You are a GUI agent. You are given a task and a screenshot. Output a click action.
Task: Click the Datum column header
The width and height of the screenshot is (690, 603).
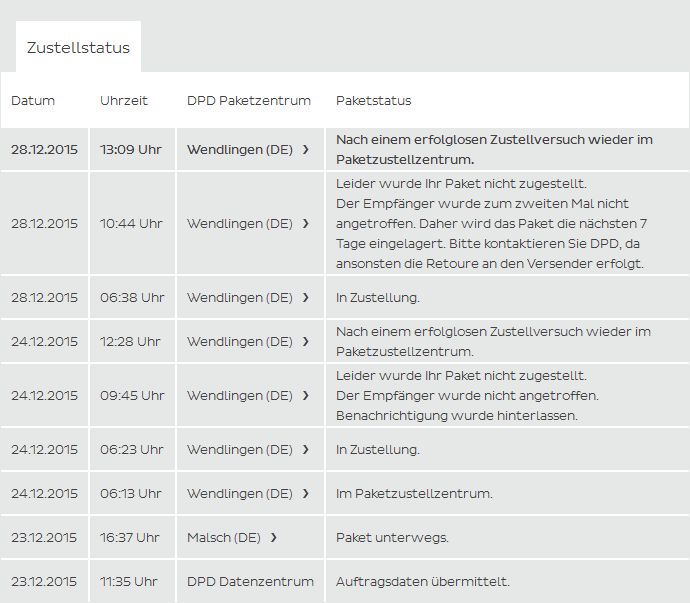[x=33, y=101]
